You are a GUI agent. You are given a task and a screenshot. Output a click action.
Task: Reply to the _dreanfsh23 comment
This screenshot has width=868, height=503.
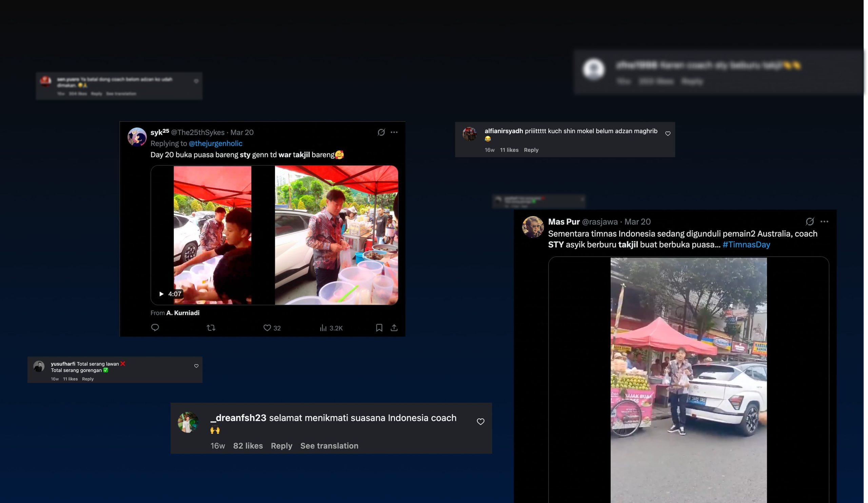[281, 445]
